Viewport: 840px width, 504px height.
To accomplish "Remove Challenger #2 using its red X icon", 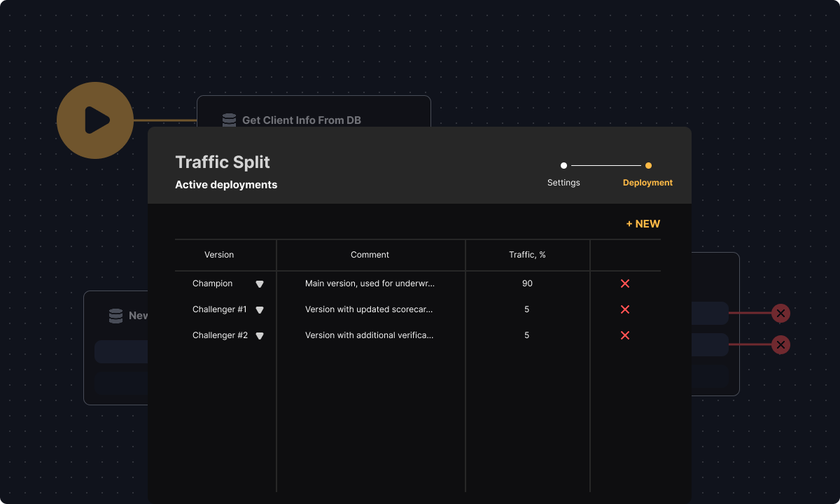I will pyautogui.click(x=624, y=335).
